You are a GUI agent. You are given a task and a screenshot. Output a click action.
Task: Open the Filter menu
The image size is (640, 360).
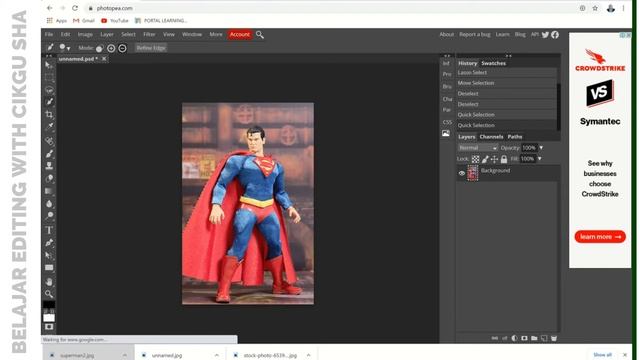point(149,35)
